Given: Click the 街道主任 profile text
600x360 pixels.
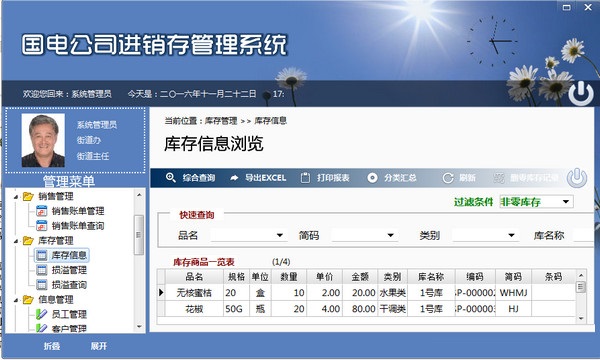Looking at the screenshot, I should point(93,156).
